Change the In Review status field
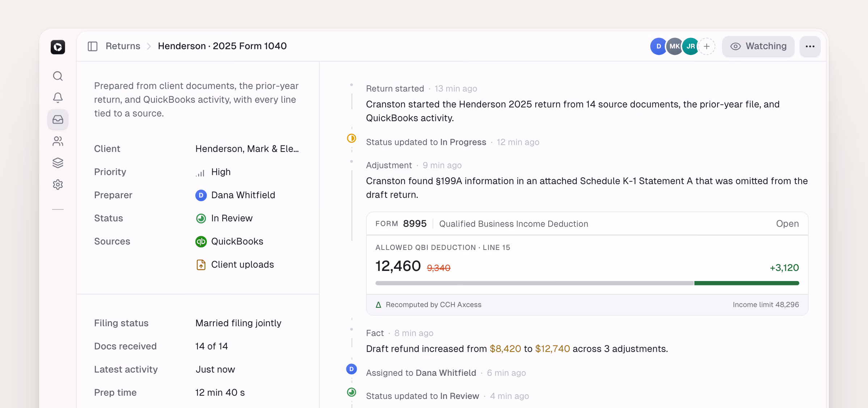 click(224, 218)
